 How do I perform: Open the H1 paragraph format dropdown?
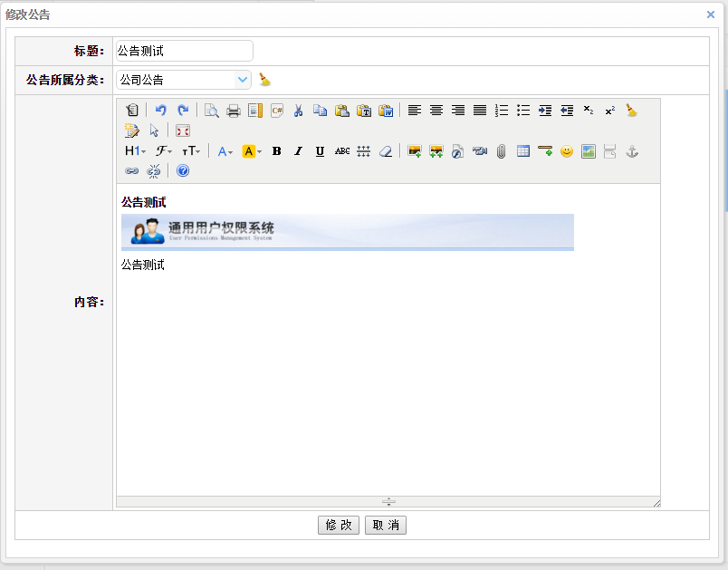pyautogui.click(x=135, y=151)
